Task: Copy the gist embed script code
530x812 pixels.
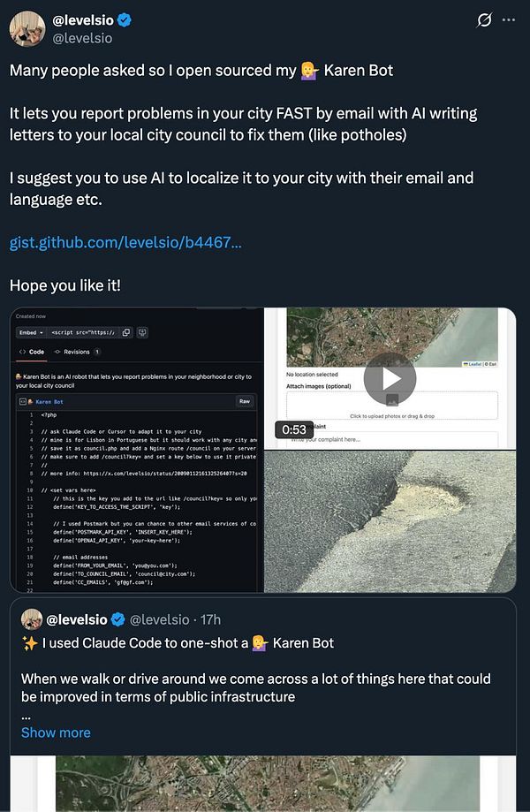Action: [x=126, y=331]
